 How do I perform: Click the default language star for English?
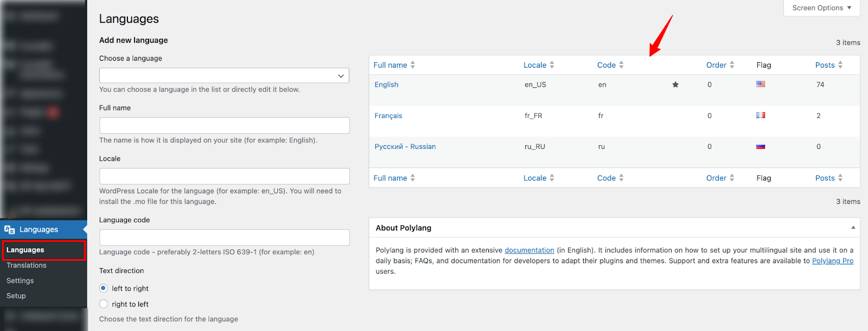(x=675, y=85)
